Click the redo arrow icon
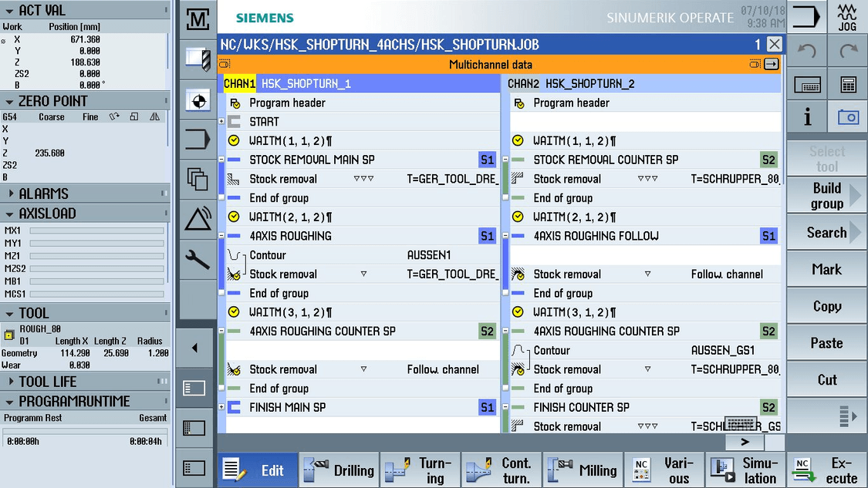Viewport: 868px width, 488px height. click(847, 52)
